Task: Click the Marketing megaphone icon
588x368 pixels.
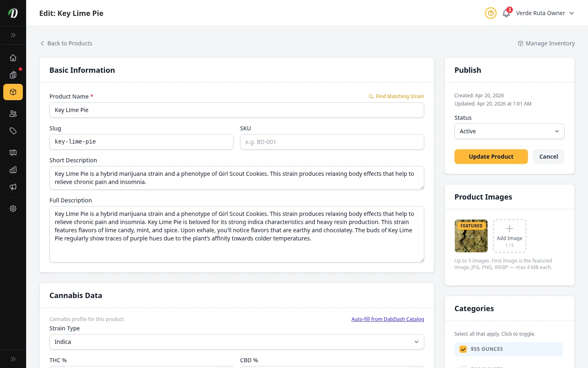Action: [13, 187]
